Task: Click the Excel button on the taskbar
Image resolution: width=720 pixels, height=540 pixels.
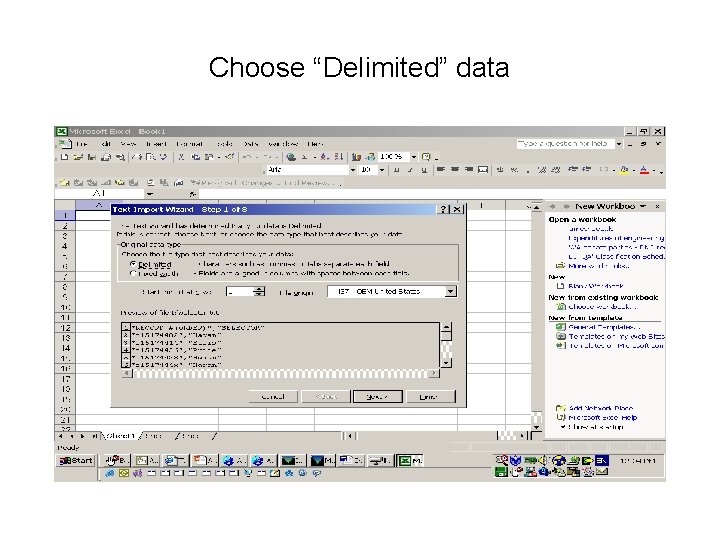Action: (409, 461)
